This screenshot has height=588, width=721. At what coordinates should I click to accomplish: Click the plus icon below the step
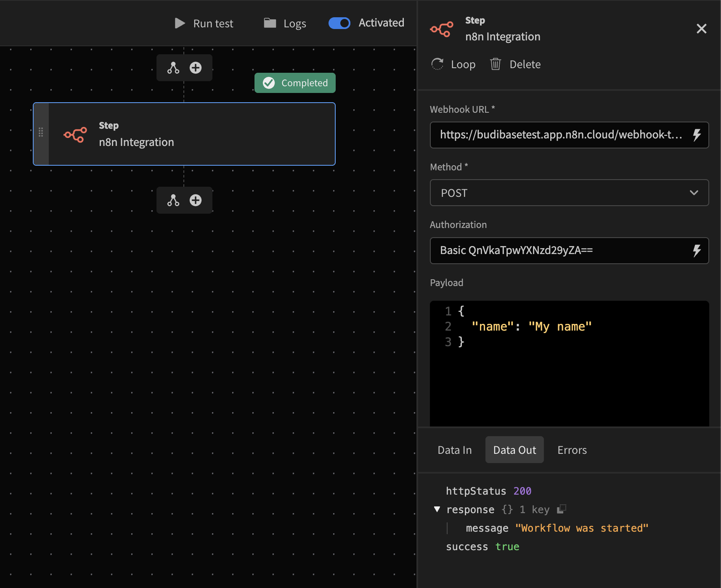tap(196, 200)
